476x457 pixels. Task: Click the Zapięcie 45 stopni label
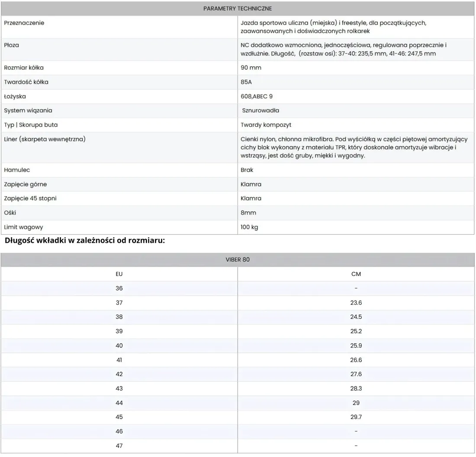[30, 198]
